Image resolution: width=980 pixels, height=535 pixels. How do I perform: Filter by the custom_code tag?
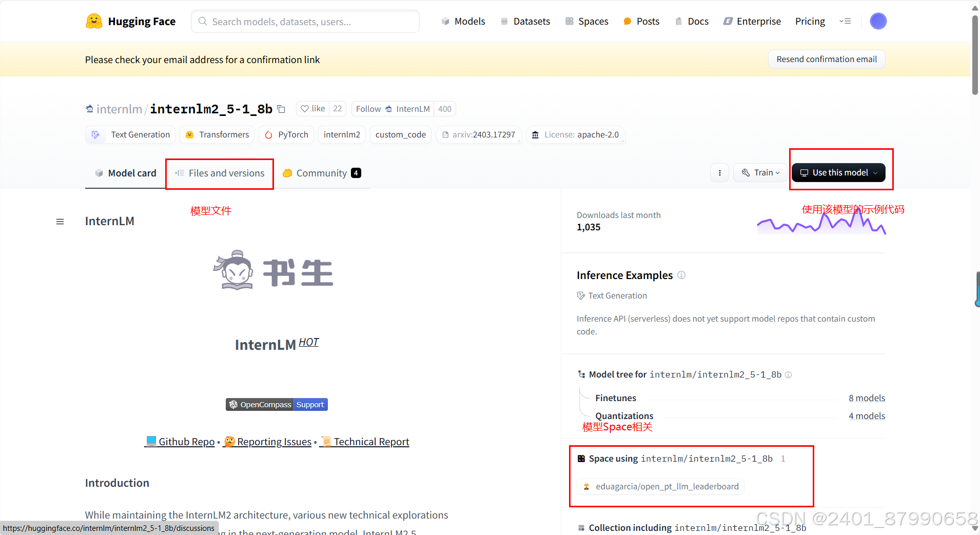401,134
